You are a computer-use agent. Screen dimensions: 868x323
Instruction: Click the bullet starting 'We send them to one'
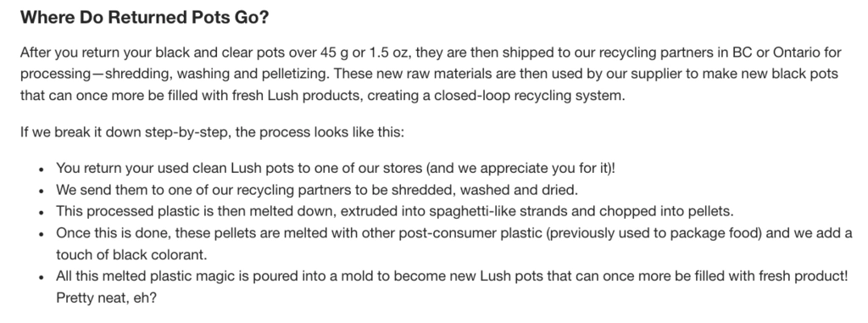tap(317, 190)
